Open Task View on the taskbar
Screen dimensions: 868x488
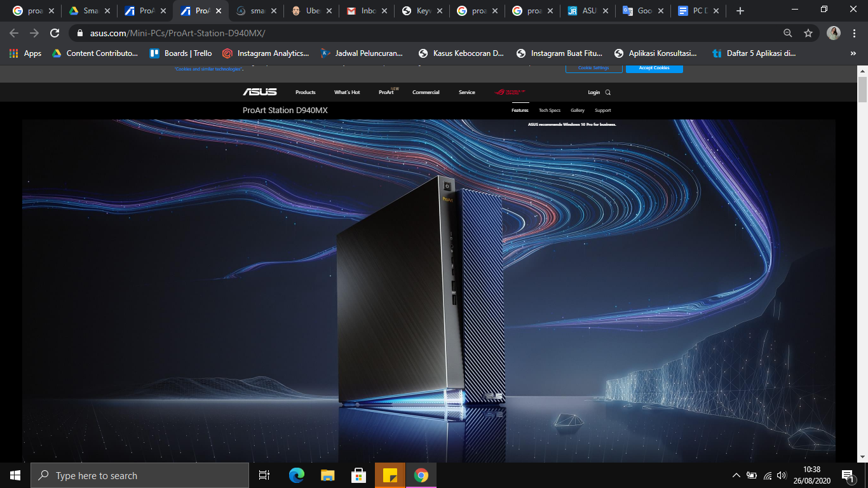(264, 475)
